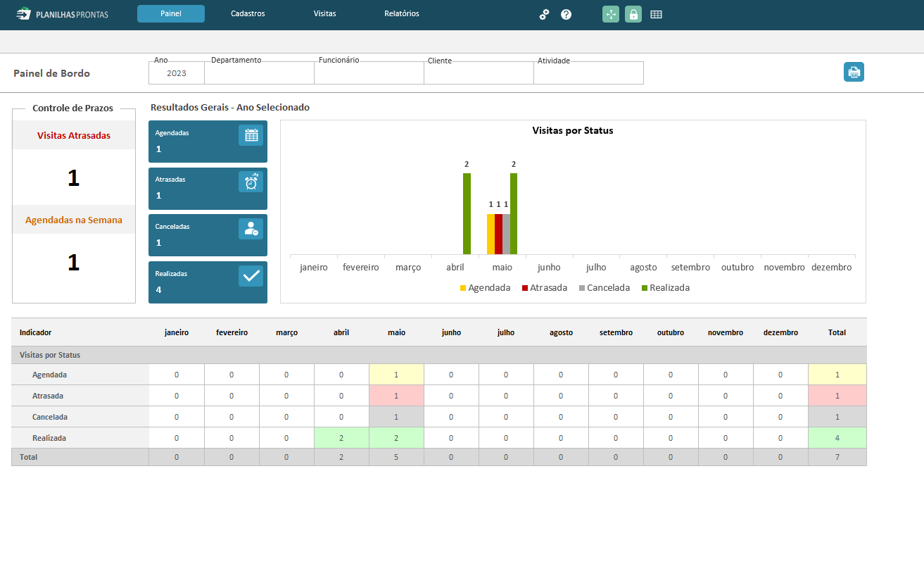Click the printer icon button
The height and width of the screenshot is (576, 924).
point(854,72)
